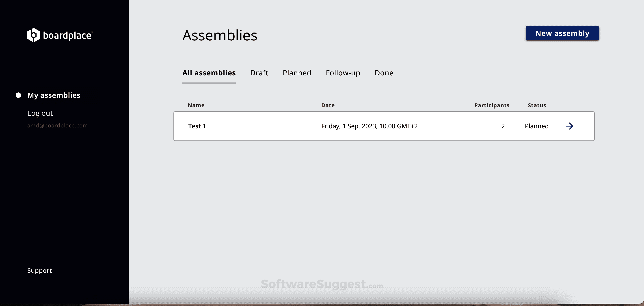The image size is (644, 306).
Task: Switch to the Draft tab
Action: click(x=259, y=73)
